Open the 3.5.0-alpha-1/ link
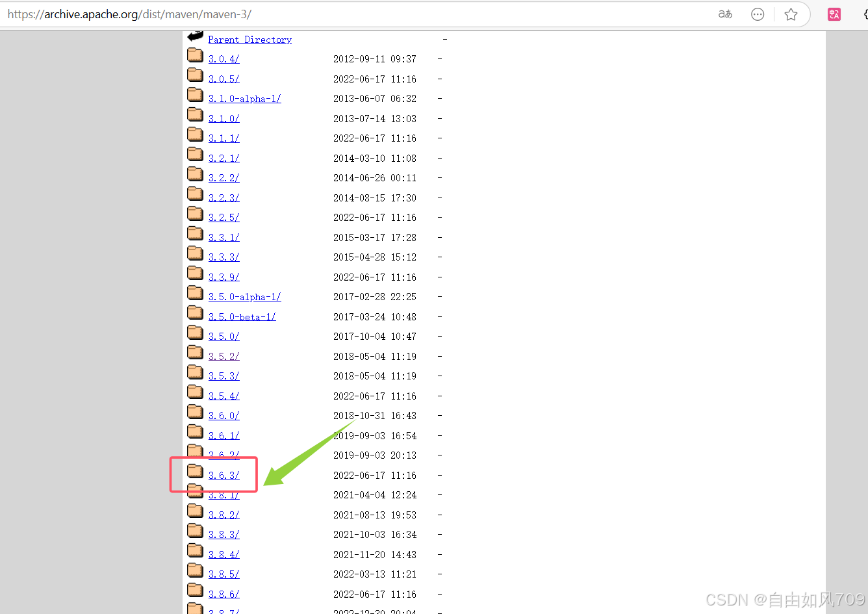Image resolution: width=868 pixels, height=614 pixels. [x=245, y=297]
